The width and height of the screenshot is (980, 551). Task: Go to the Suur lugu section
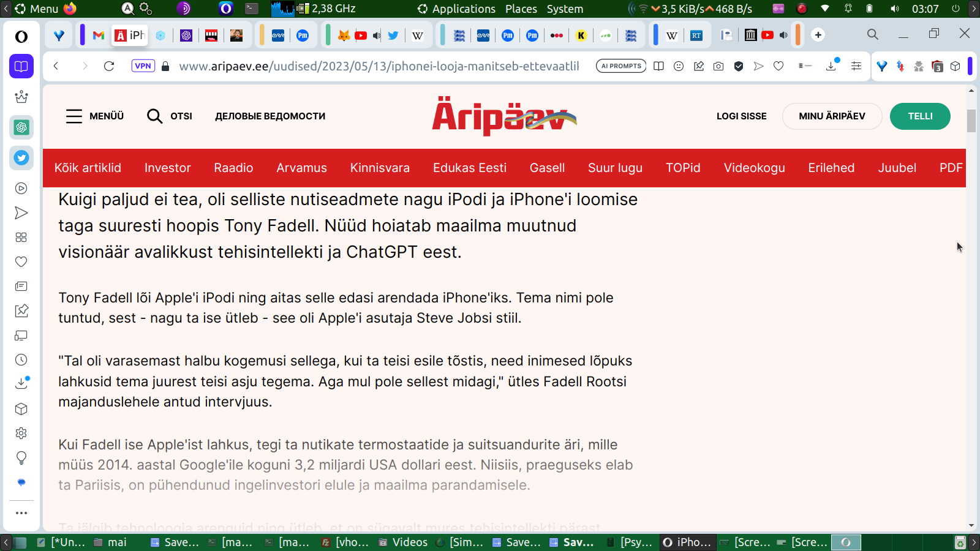tap(616, 168)
